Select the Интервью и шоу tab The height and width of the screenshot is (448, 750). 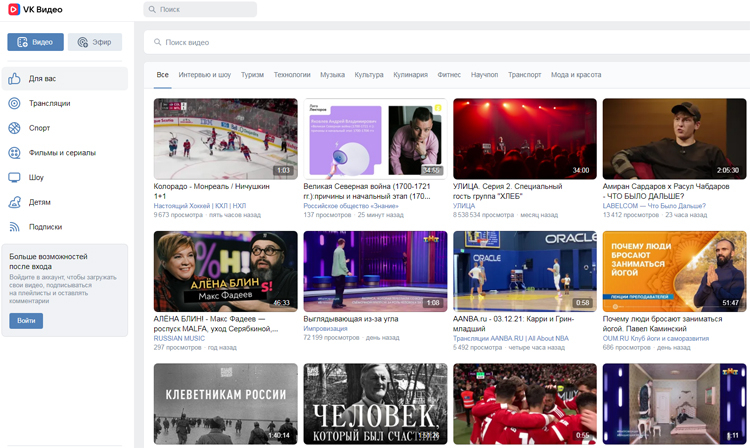coord(204,75)
